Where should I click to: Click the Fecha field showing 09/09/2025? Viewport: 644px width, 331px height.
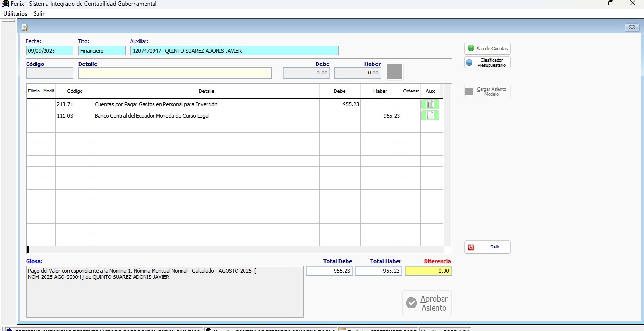click(50, 51)
